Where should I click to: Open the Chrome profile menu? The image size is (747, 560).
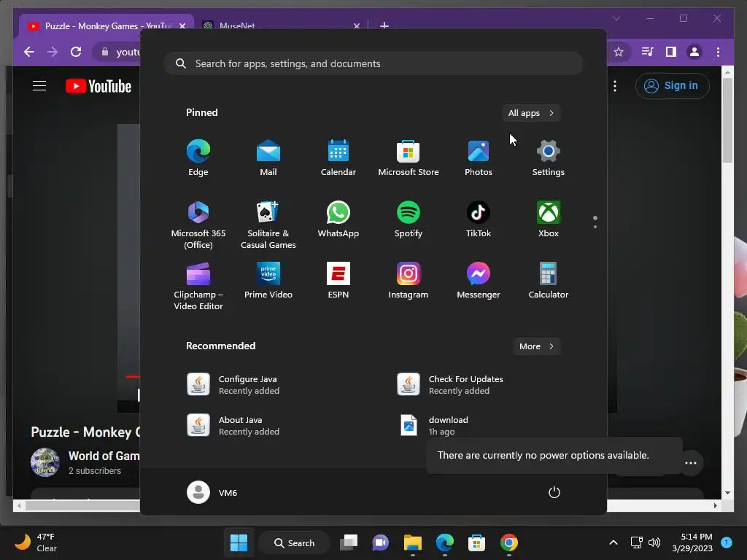pos(694,52)
